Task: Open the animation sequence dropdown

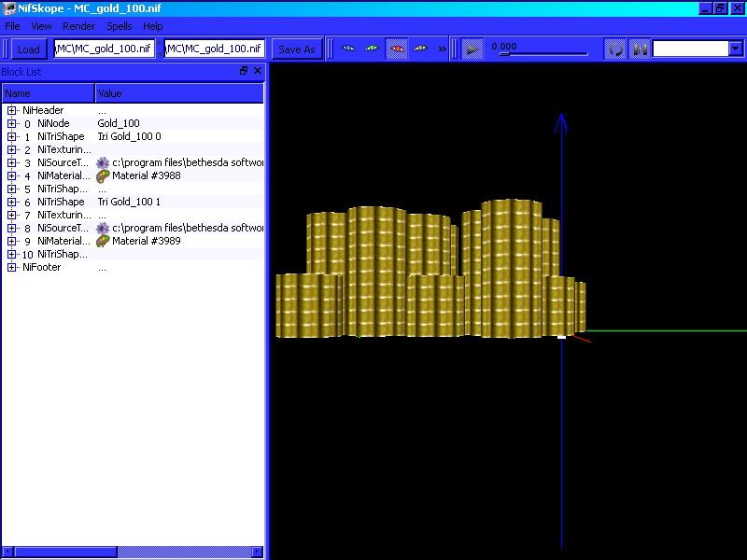Action: click(736, 49)
